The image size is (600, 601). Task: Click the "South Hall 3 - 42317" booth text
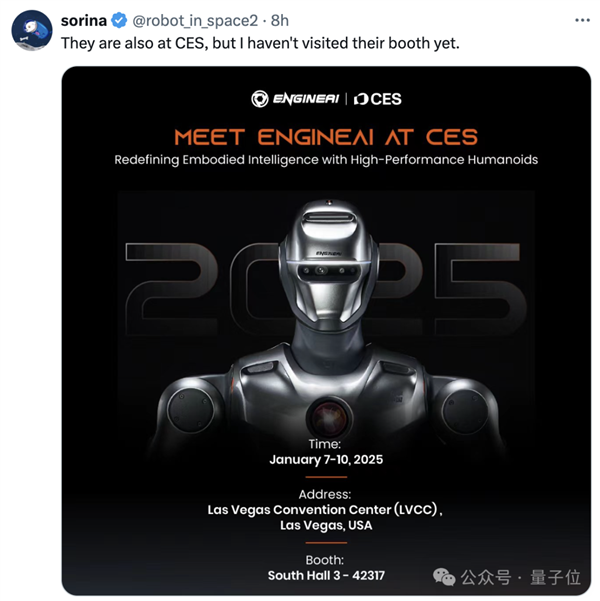pyautogui.click(x=326, y=575)
